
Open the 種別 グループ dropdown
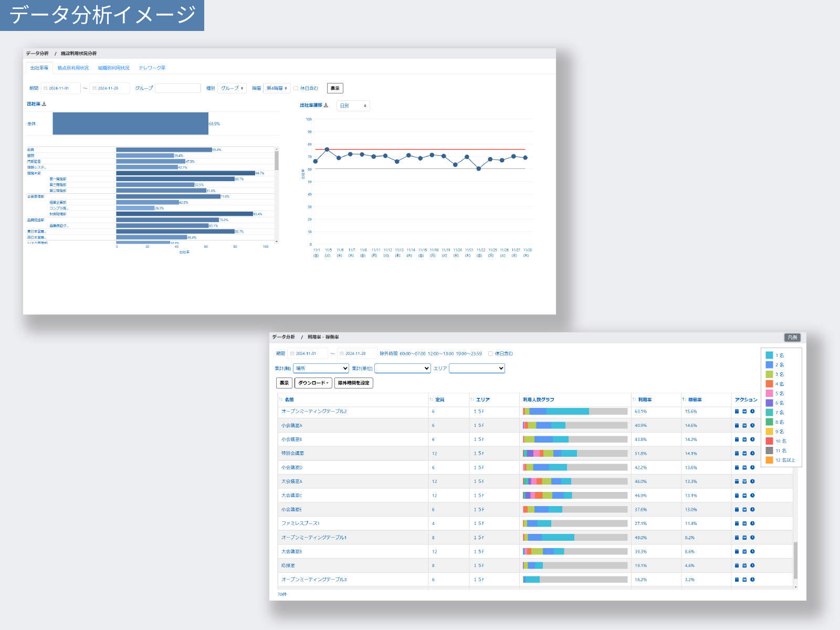[x=232, y=88]
